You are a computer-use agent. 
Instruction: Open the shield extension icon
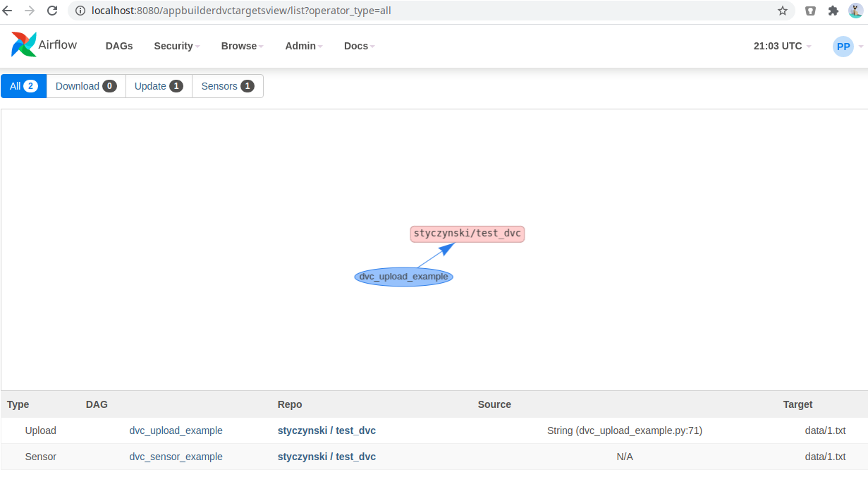pos(811,11)
